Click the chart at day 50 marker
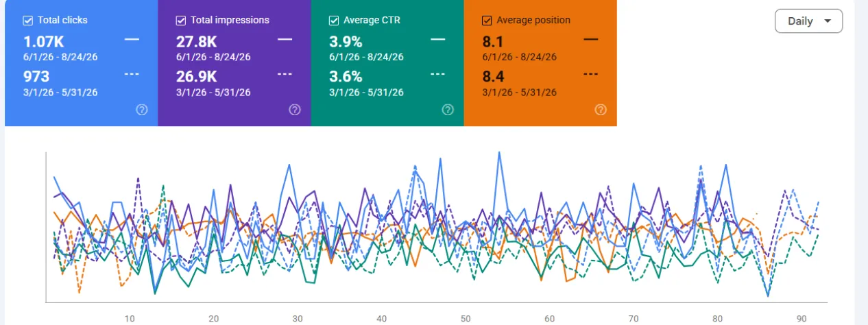Image resolution: width=868 pixels, height=325 pixels. coord(466,318)
